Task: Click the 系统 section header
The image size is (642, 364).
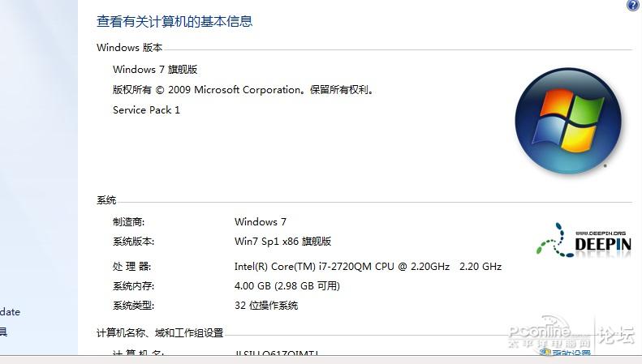Action: click(106, 200)
